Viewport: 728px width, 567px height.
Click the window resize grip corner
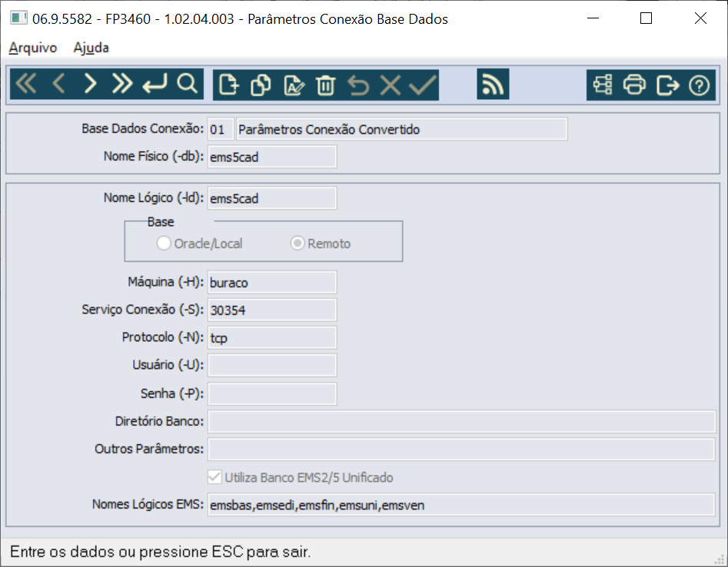[720, 559]
